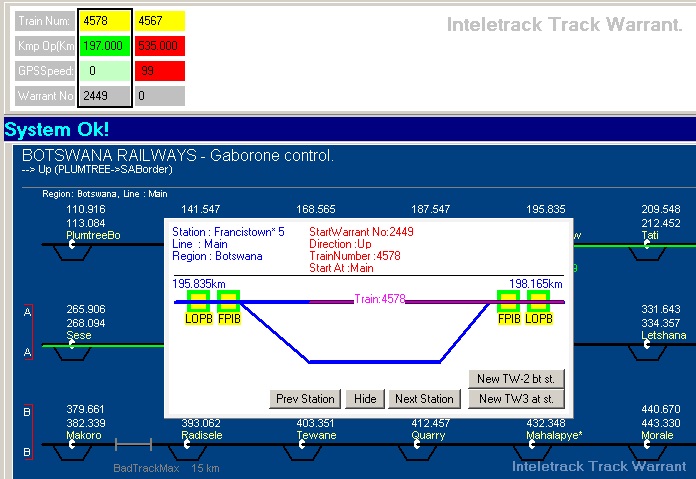
Task: Click warrant number 0 for train 4567
Action: click(x=160, y=95)
